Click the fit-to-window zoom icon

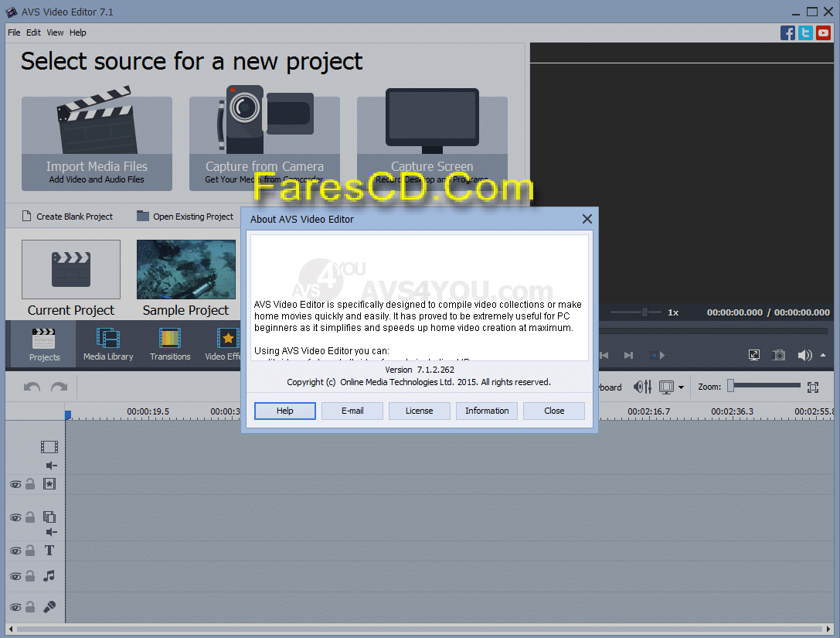tap(813, 387)
